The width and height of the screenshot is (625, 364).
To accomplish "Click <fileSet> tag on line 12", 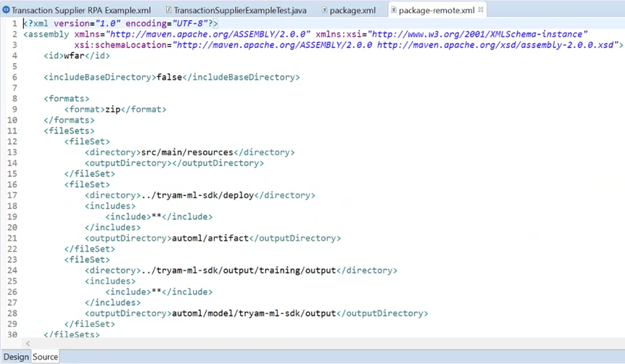I will 87,141.
